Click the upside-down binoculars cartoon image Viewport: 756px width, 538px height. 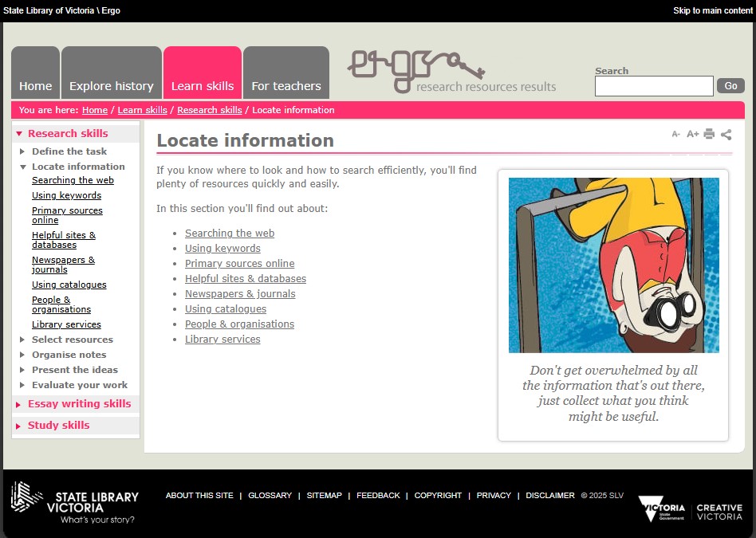tap(613, 265)
